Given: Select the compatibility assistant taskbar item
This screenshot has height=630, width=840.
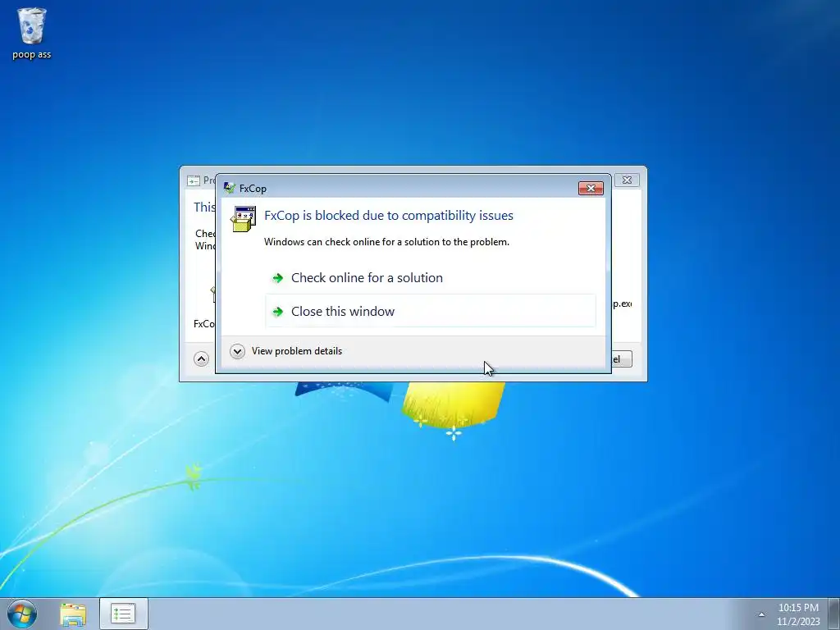Looking at the screenshot, I should [123, 614].
